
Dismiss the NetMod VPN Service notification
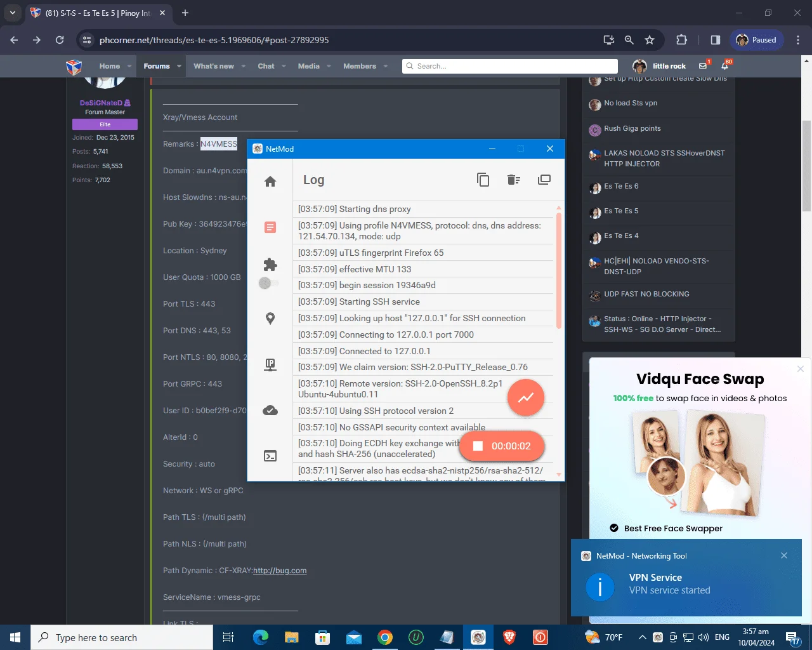coord(784,555)
